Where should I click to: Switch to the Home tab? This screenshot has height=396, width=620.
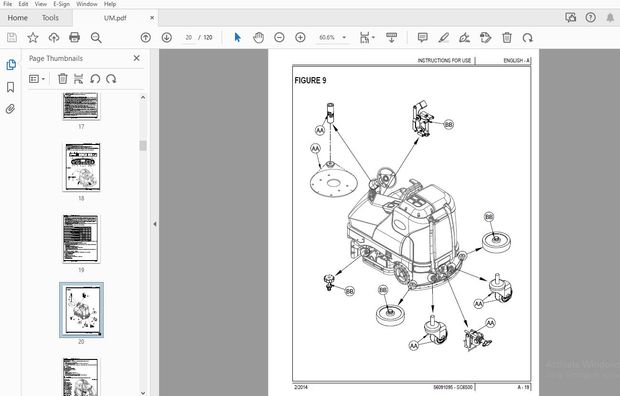click(17, 18)
